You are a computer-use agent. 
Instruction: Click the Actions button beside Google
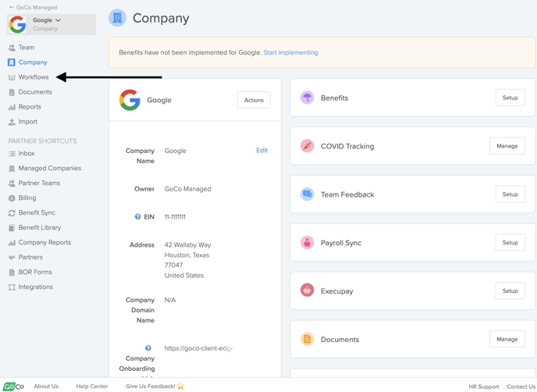pos(254,100)
